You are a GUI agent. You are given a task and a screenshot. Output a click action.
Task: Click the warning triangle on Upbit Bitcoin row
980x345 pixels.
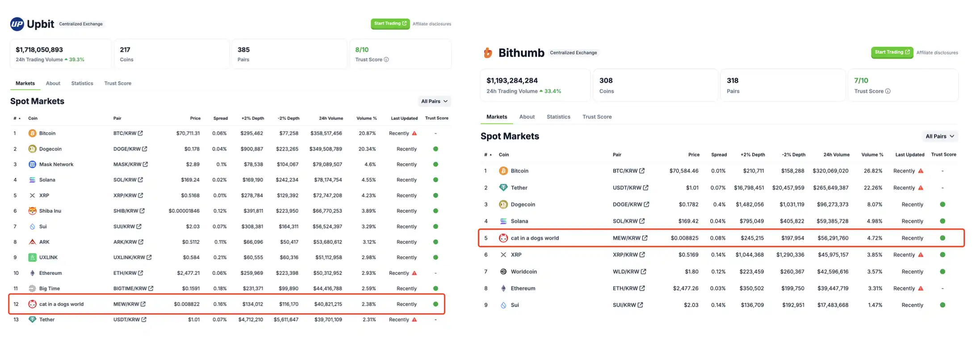[415, 133]
